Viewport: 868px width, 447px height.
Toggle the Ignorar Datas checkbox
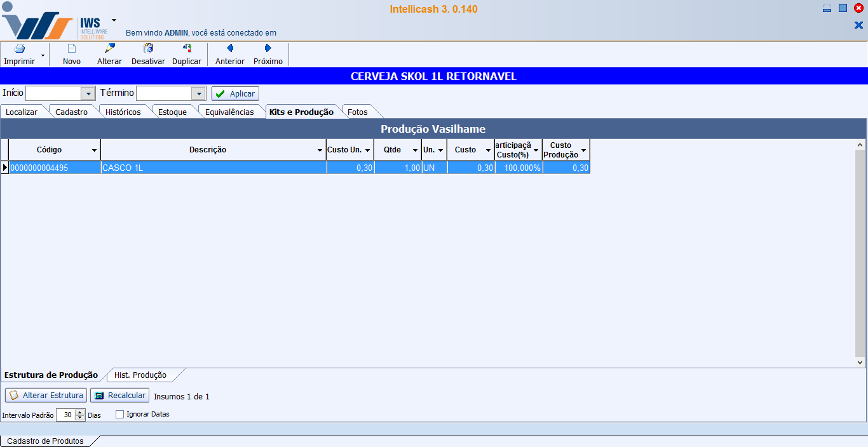[x=120, y=415]
